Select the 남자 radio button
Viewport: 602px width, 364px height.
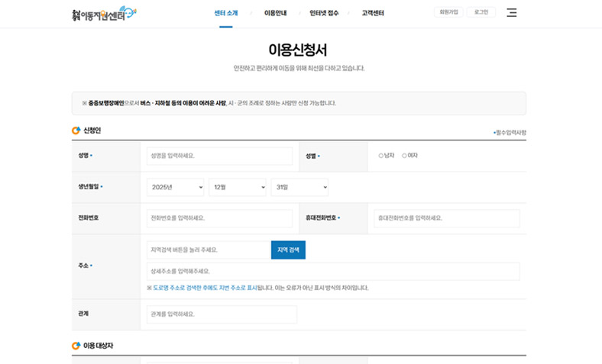[381, 156]
